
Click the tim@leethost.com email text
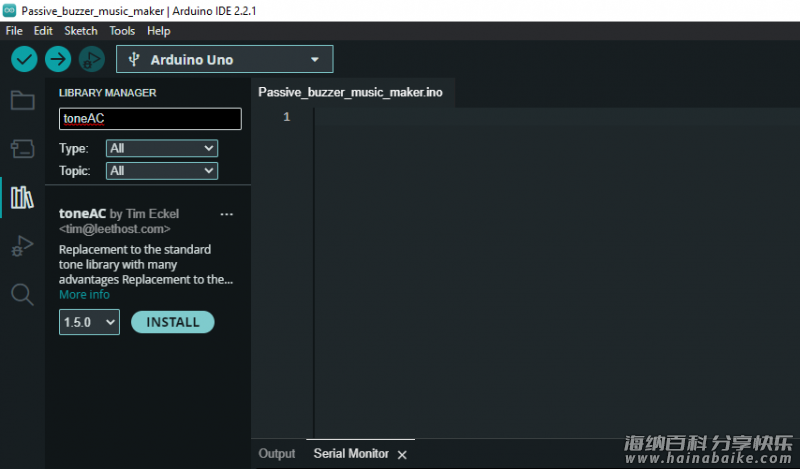114,229
